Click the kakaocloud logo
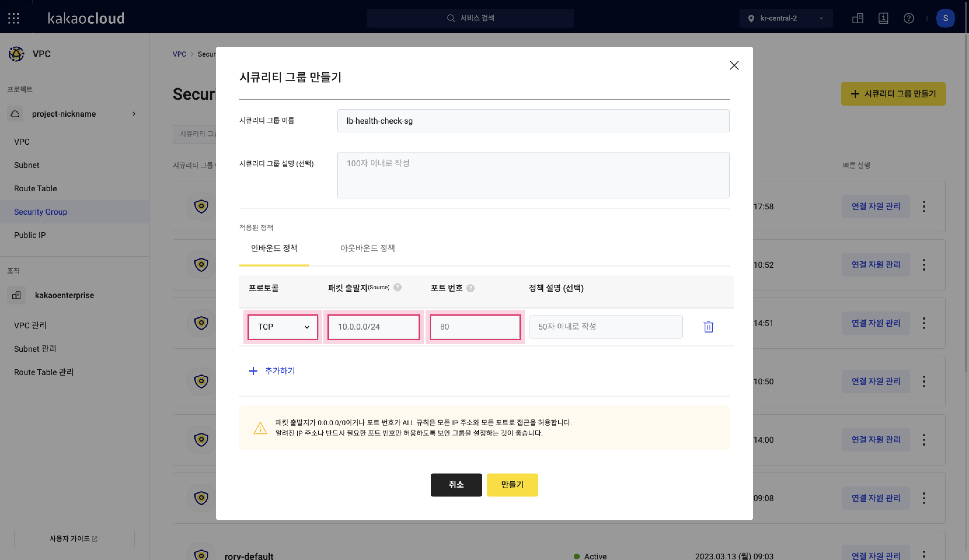Screen dimensions: 969x560 86,18
